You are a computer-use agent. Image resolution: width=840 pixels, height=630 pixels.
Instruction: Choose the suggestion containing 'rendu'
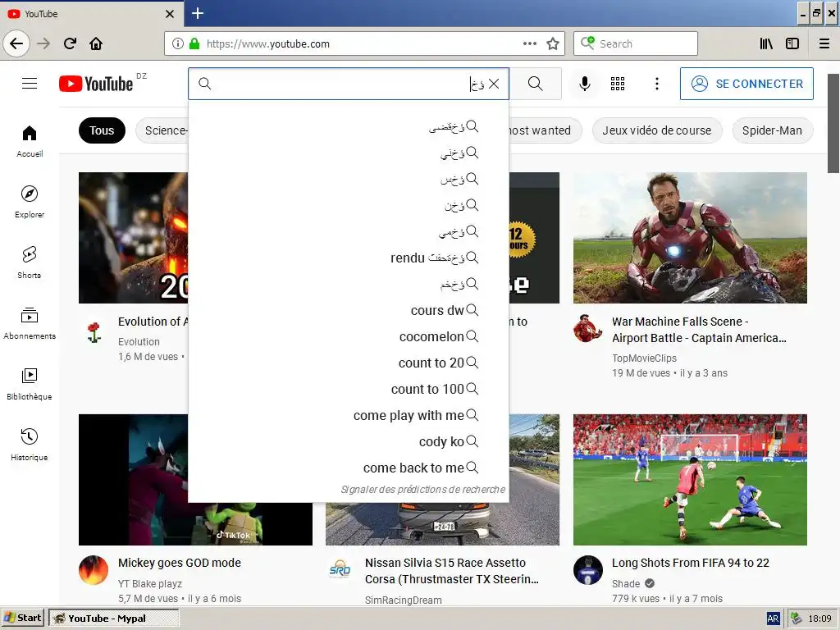(348, 258)
